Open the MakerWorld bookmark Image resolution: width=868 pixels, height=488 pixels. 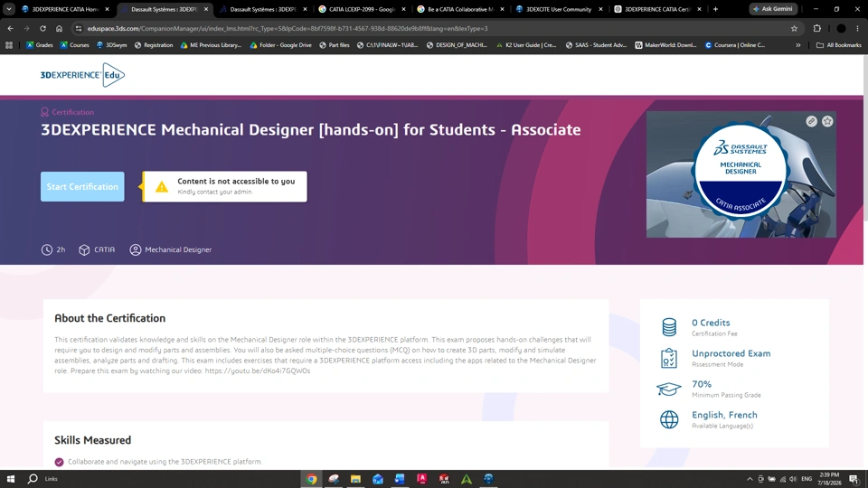[x=665, y=45]
